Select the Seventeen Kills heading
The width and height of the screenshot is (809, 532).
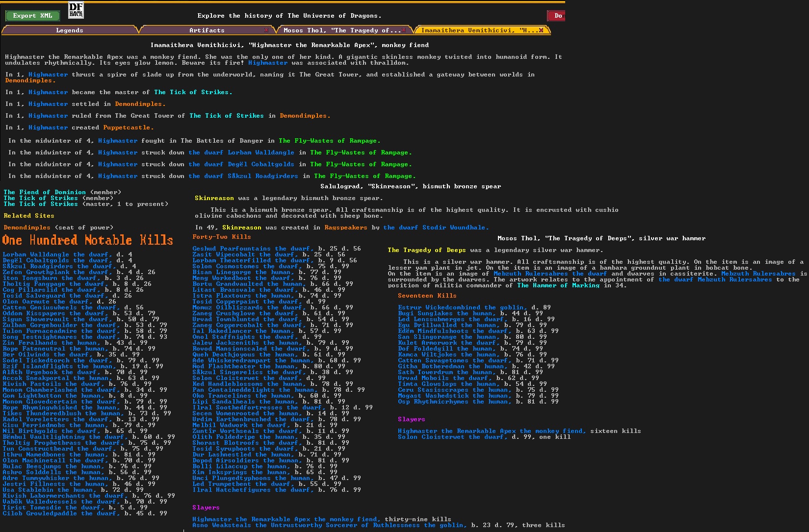427,296
